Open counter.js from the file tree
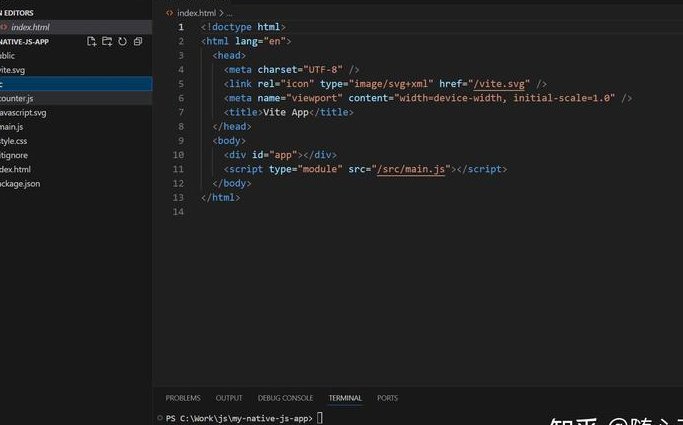 click(x=76, y=98)
